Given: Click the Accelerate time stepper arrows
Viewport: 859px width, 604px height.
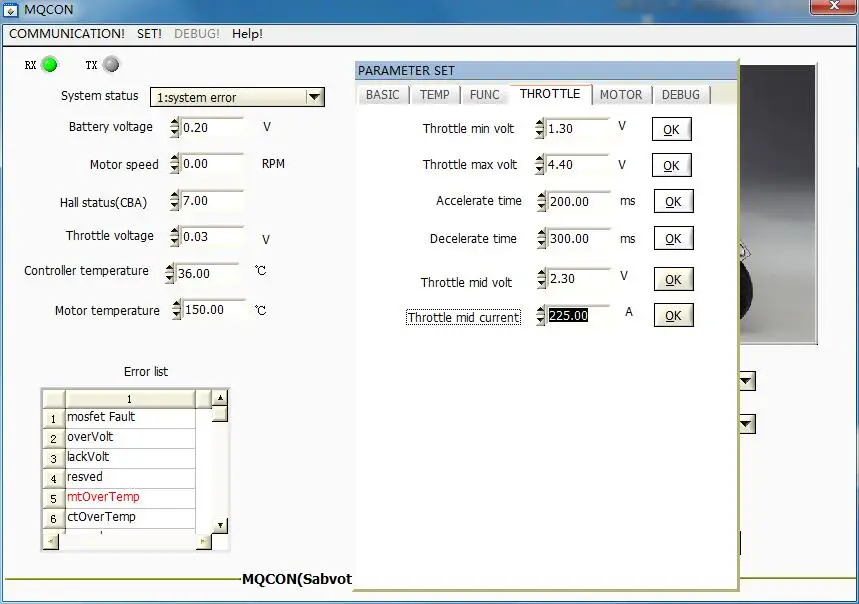Looking at the screenshot, I should pos(541,202).
